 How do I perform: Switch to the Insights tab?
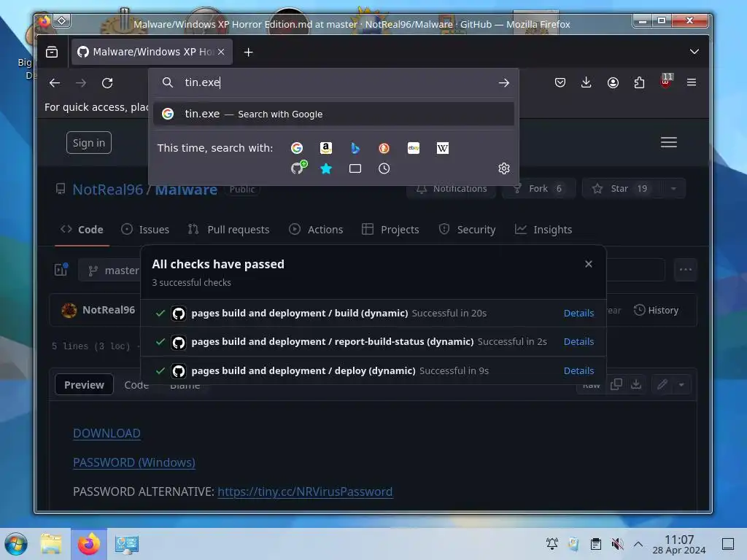tap(543, 230)
